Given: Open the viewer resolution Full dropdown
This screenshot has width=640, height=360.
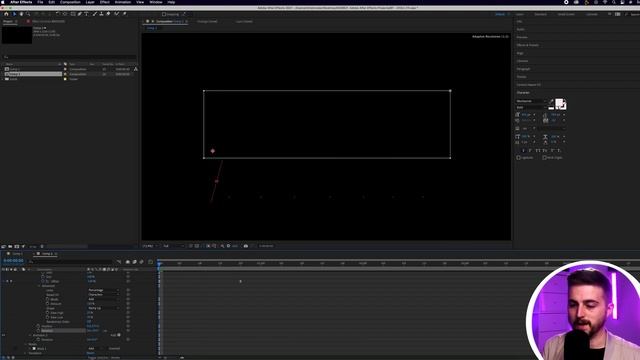Looking at the screenshot, I should coord(173,246).
